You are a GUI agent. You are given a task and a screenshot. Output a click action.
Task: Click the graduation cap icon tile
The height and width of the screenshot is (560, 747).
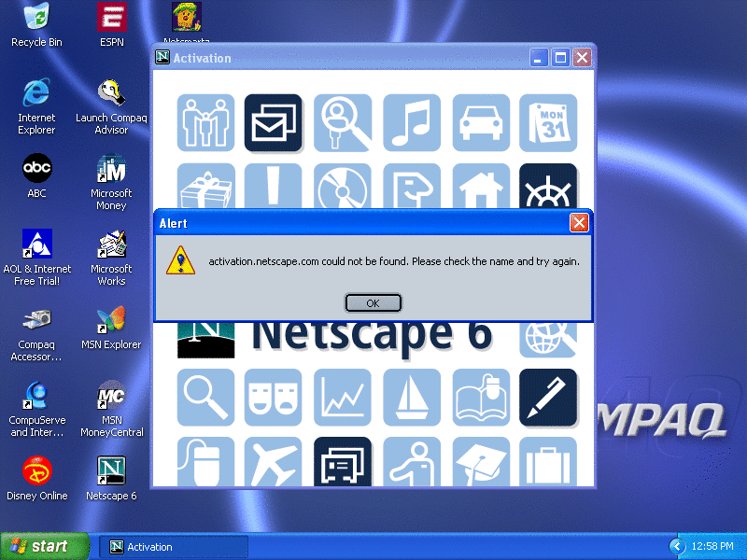[x=481, y=461]
